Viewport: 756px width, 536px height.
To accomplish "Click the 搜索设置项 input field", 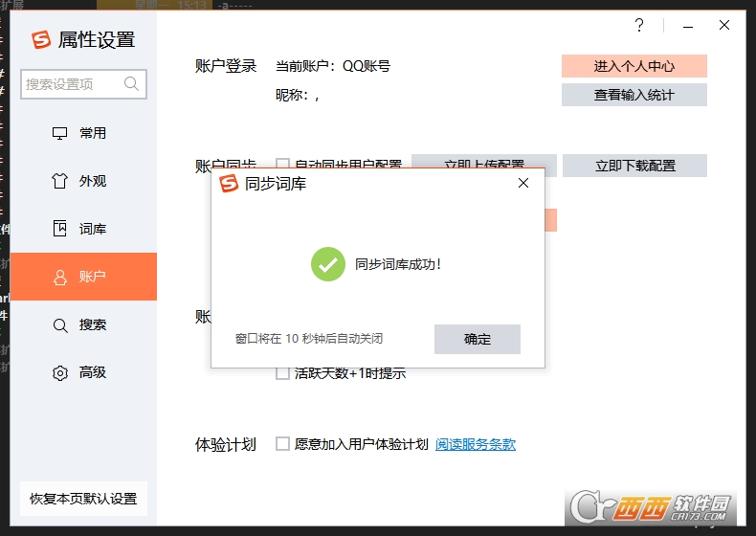I will tap(83, 84).
